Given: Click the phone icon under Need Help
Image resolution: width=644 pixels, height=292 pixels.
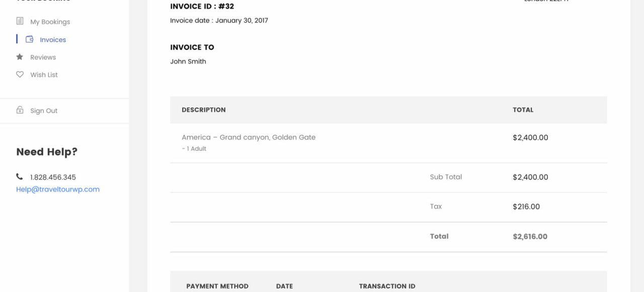Looking at the screenshot, I should click(x=20, y=177).
